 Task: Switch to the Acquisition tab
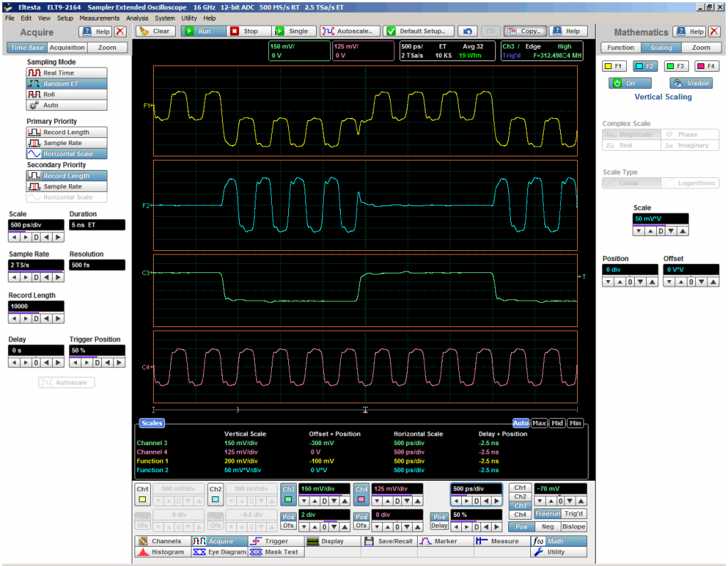tap(68, 48)
